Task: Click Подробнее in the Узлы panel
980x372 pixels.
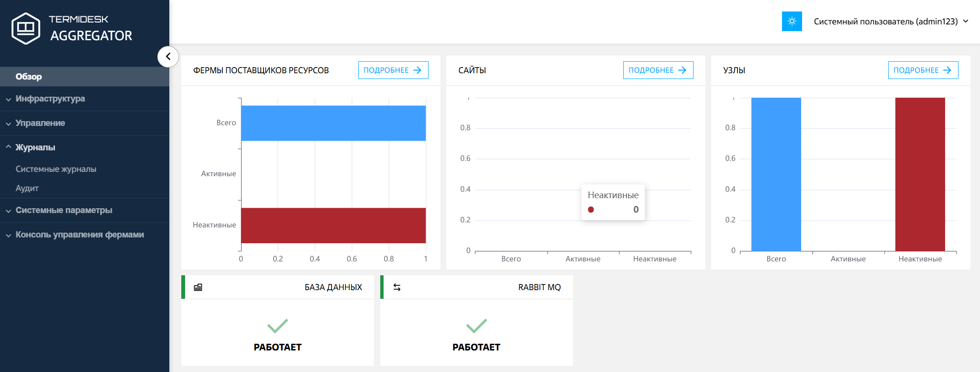Action: point(923,70)
